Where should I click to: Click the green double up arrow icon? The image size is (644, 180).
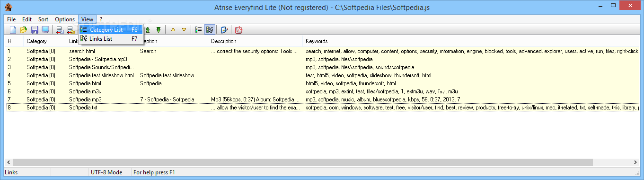pyautogui.click(x=148, y=30)
